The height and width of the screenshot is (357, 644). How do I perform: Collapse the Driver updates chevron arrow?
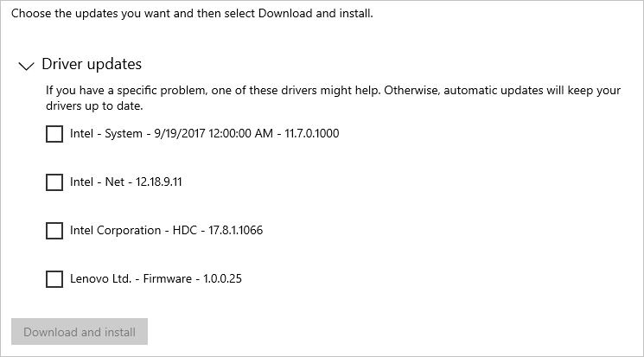26,66
